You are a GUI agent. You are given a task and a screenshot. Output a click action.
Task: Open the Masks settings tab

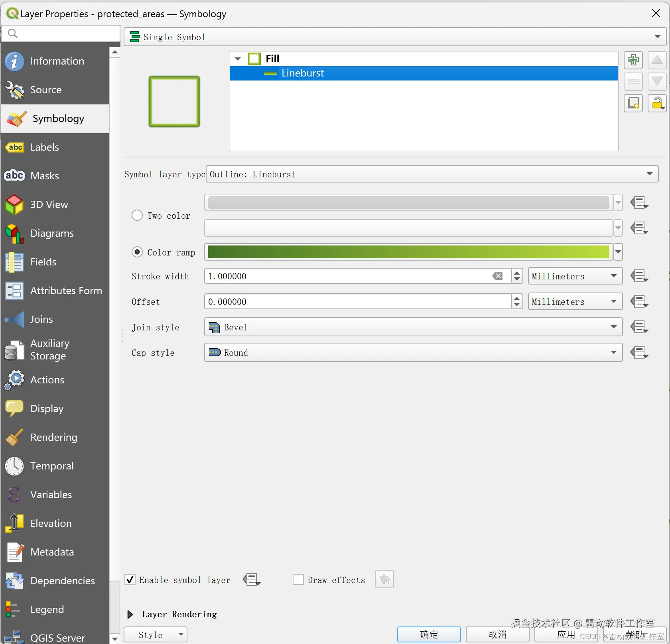point(55,176)
